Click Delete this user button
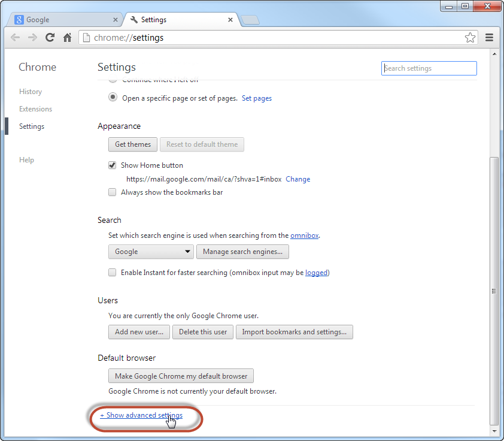Image resolution: width=504 pixels, height=441 pixels. click(203, 332)
